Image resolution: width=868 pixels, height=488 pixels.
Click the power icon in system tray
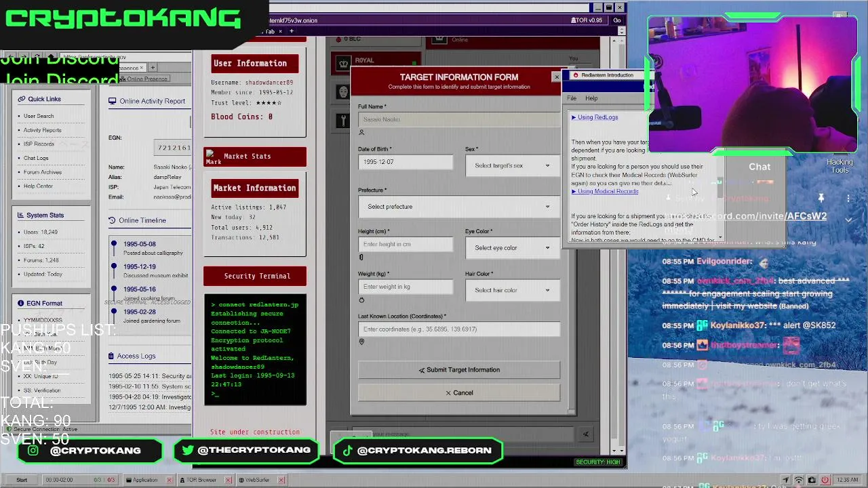point(825,480)
